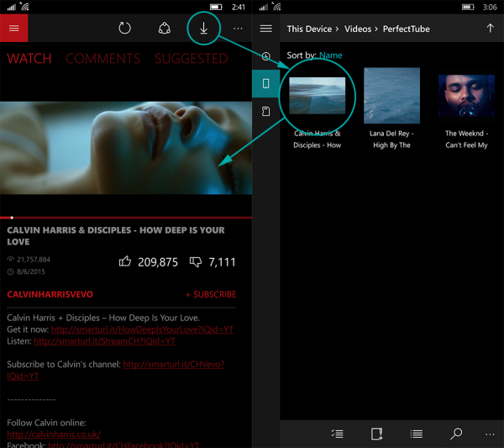Download the video with the arrow icon
This screenshot has width=504, height=448.
pyautogui.click(x=203, y=28)
